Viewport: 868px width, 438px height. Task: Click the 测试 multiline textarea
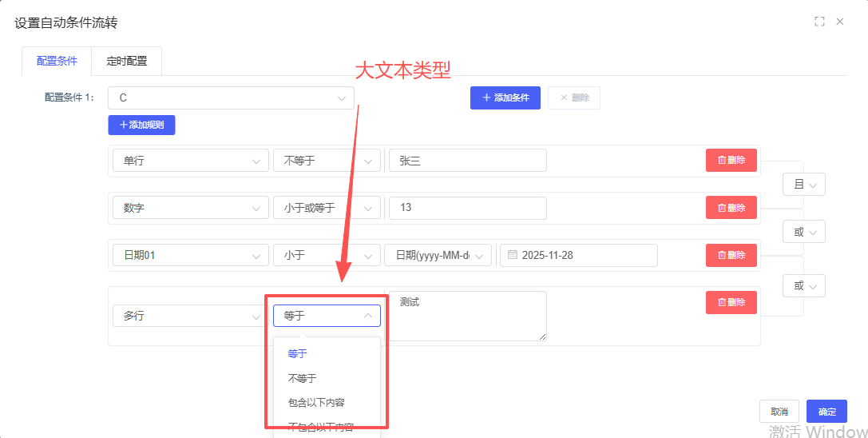467,315
